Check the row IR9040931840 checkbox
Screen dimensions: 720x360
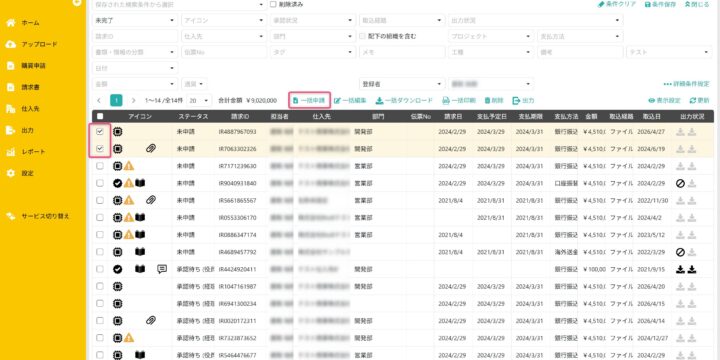tap(100, 183)
